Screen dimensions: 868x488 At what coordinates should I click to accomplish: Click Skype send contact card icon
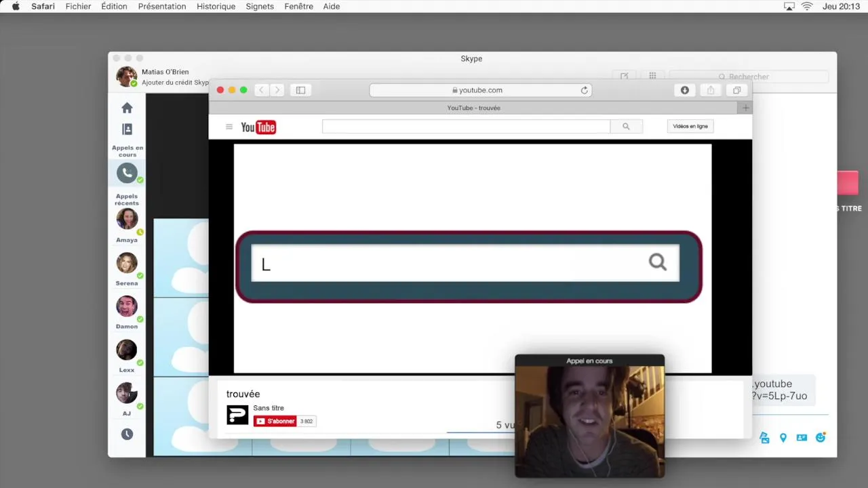[x=802, y=438]
